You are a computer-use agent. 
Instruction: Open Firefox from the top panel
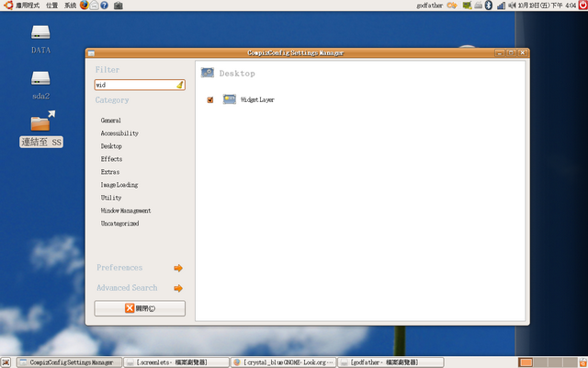pyautogui.click(x=85, y=5)
